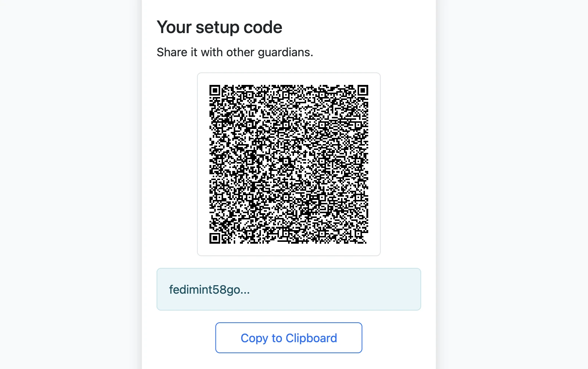Click the top-right QR finder square
This screenshot has width=588, height=369.
(362, 89)
